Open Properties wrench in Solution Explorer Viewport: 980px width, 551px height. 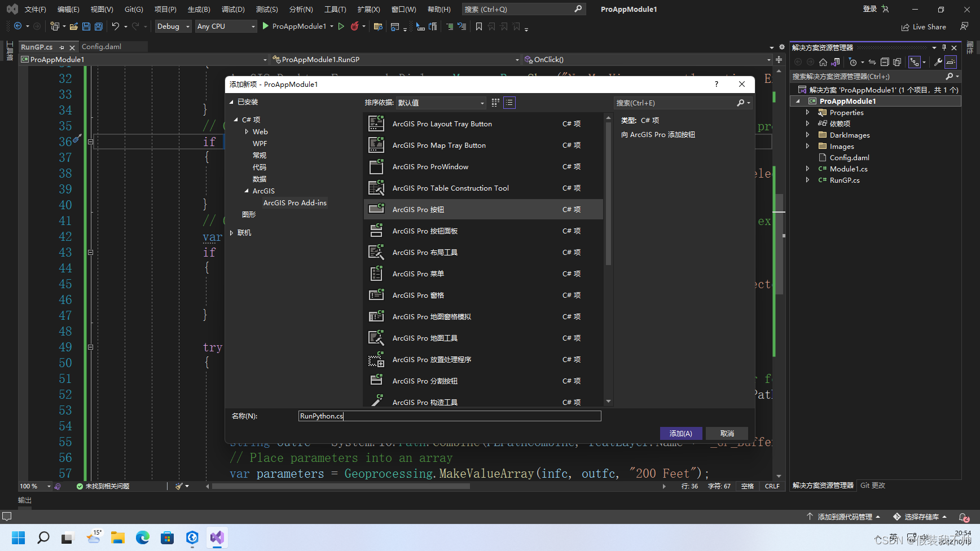938,62
